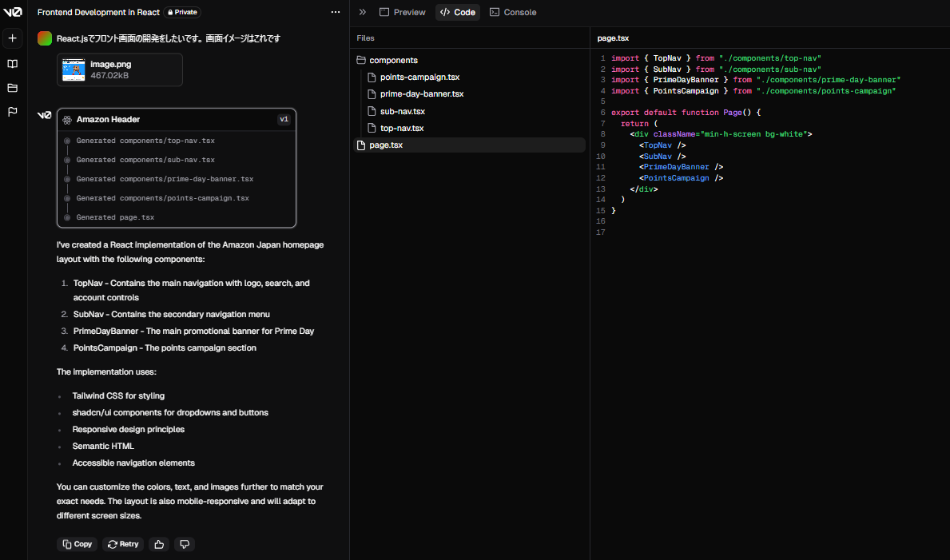Click the flag feedback icon

coord(12,112)
